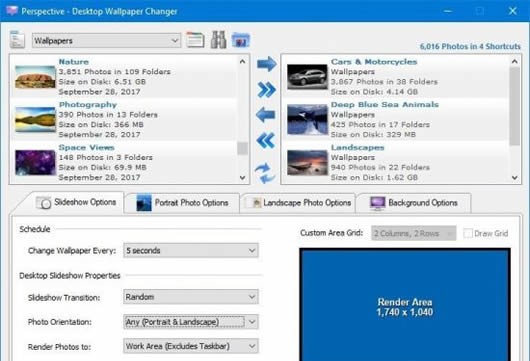Click left list scroll up arrow
Image resolution: width=530 pixels, height=361 pixels.
pyautogui.click(x=242, y=62)
